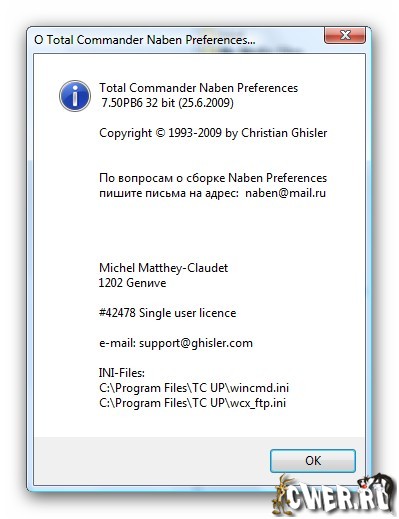The image size is (399, 519).
Task: Click the dialog title bar text
Action: click(x=145, y=40)
